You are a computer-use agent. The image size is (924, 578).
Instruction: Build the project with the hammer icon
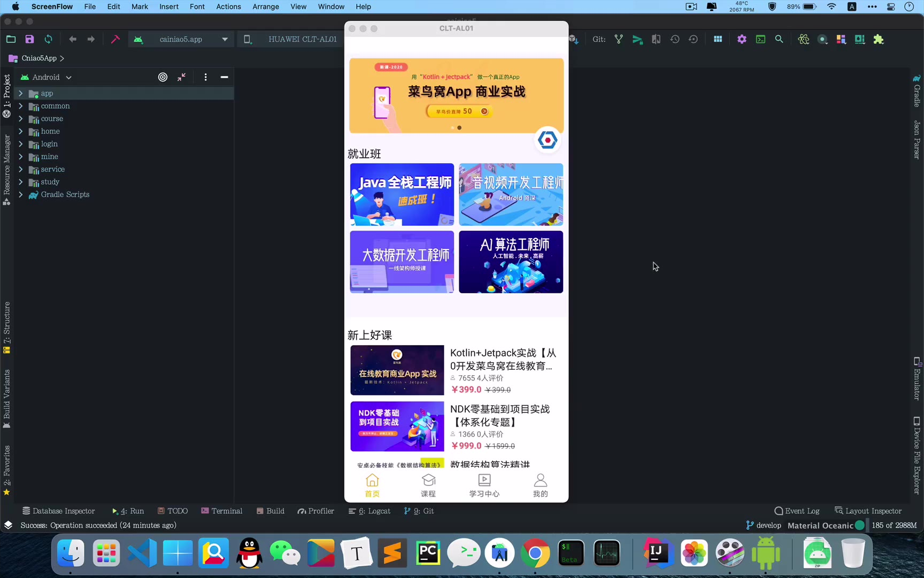point(115,39)
